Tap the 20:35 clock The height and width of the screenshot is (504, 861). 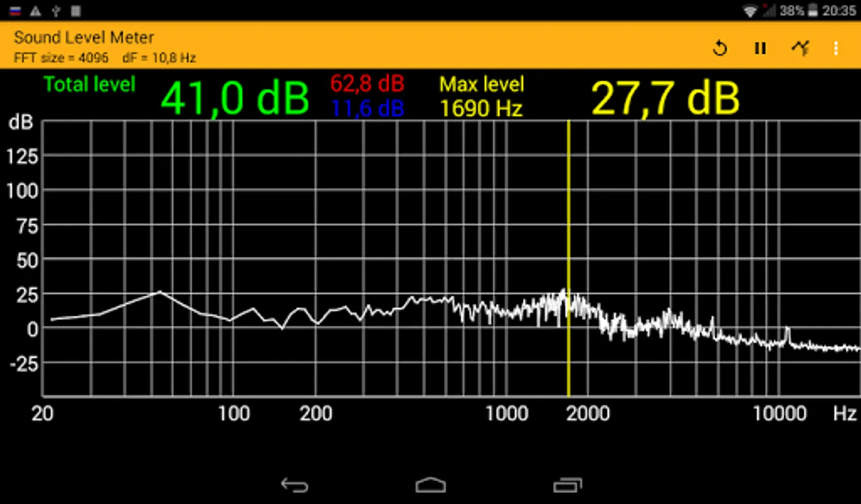[x=839, y=11]
